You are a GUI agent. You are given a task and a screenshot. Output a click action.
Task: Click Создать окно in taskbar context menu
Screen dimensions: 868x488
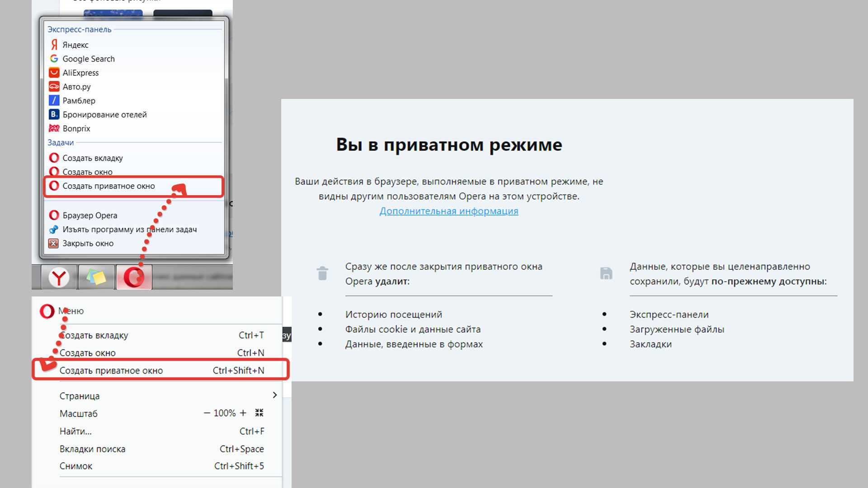click(88, 172)
